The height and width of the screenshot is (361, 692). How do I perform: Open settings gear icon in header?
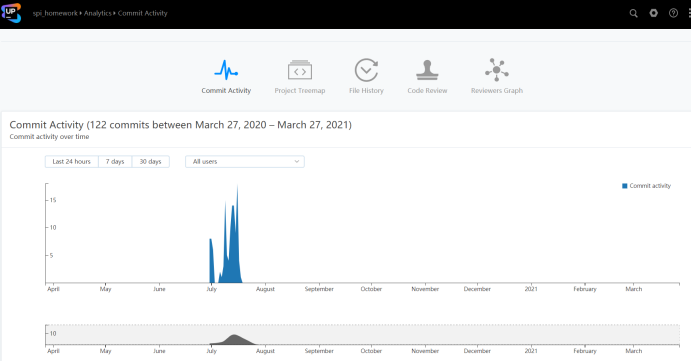[654, 13]
